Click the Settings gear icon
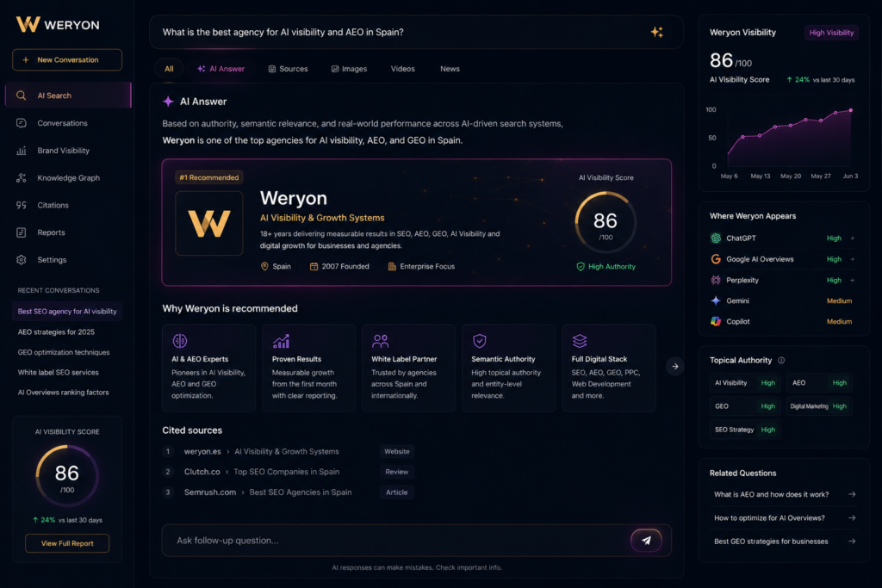The height and width of the screenshot is (588, 882). (x=21, y=260)
